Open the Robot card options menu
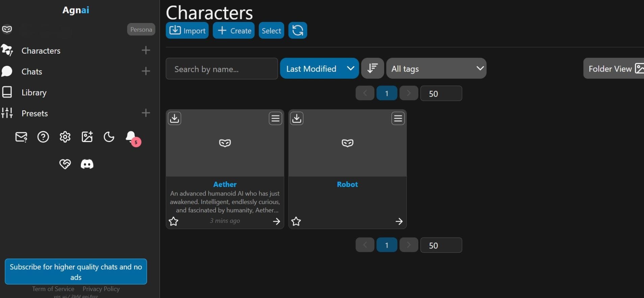644x298 pixels. 398,118
